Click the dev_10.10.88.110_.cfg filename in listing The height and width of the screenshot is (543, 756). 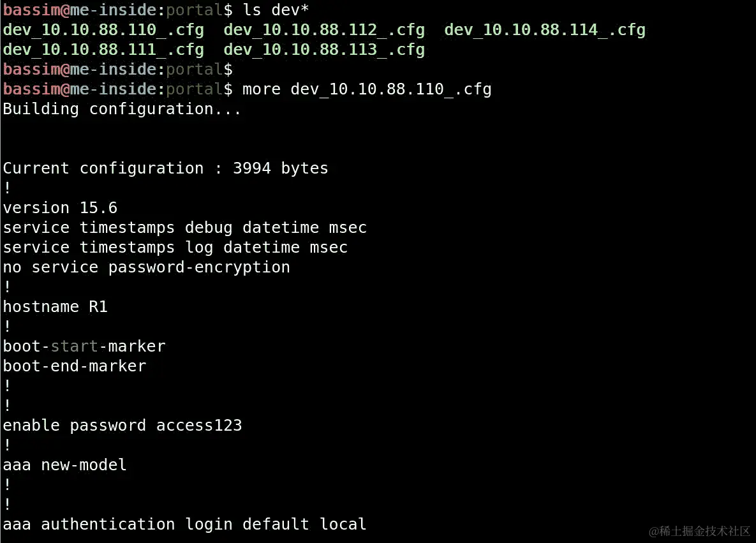pyautogui.click(x=103, y=30)
